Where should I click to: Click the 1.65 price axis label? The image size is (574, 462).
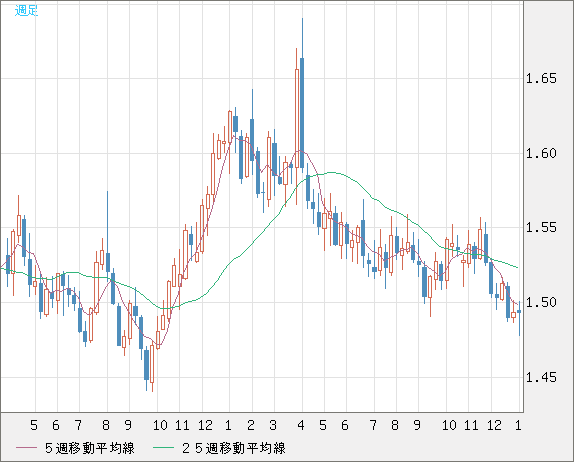pos(541,78)
